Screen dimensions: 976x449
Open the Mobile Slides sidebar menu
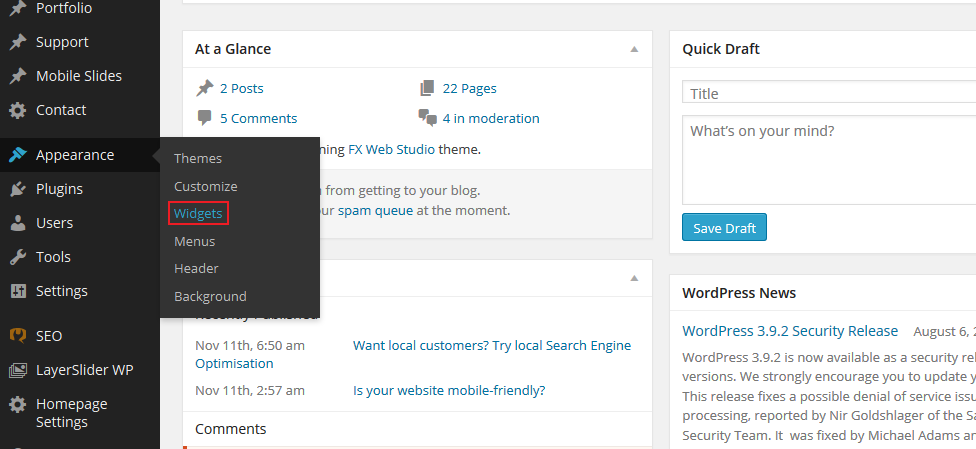coord(80,76)
